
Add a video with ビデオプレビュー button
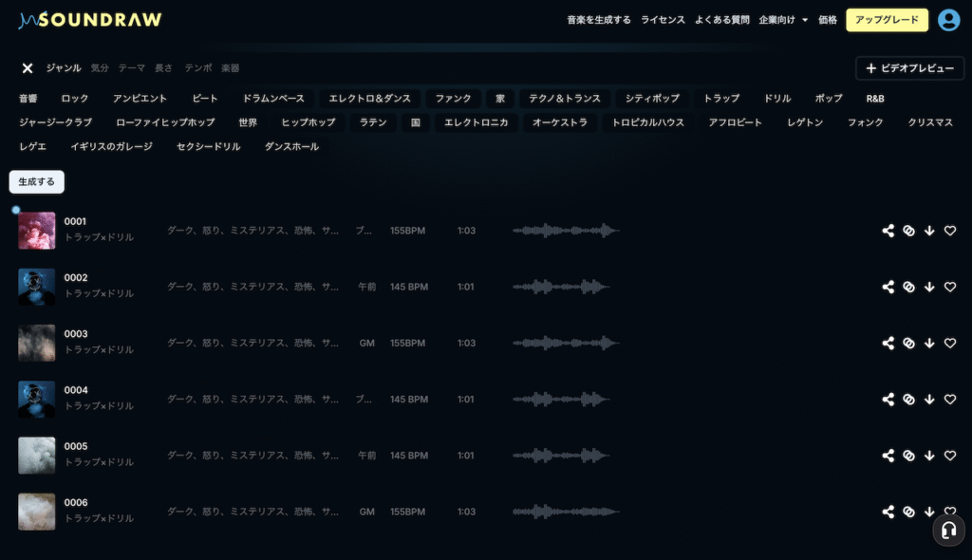click(909, 68)
